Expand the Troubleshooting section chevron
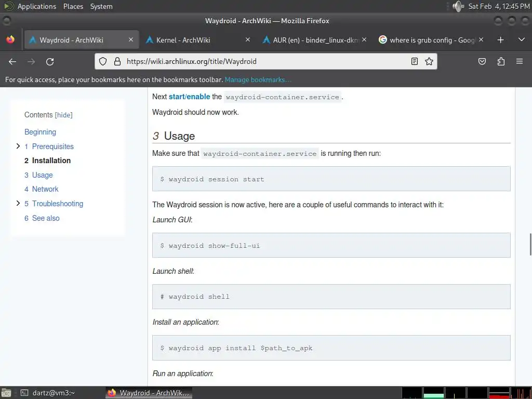532x399 pixels. point(18,203)
